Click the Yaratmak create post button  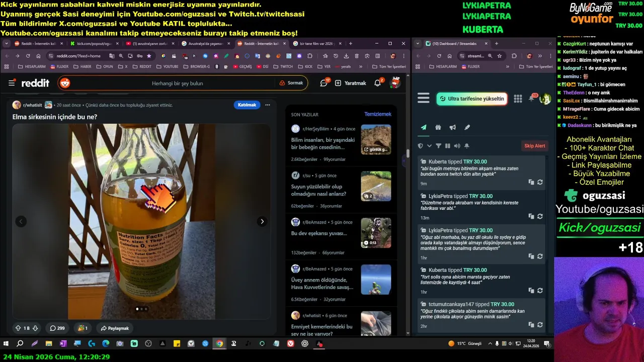[351, 83]
